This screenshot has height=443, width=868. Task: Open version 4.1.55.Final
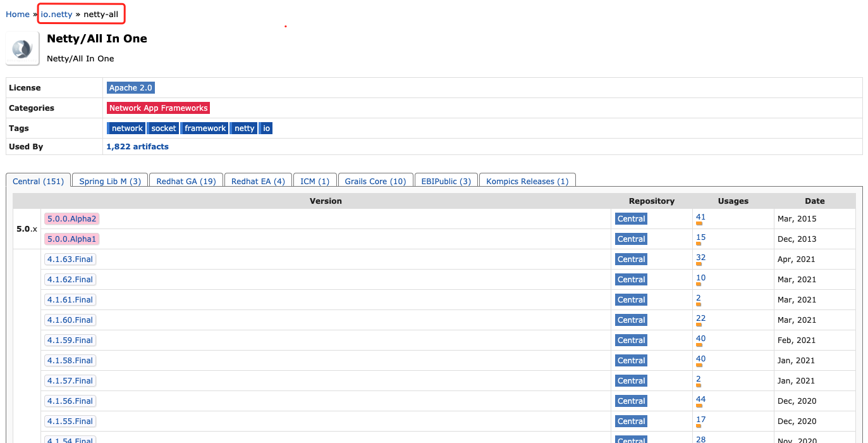click(x=70, y=421)
